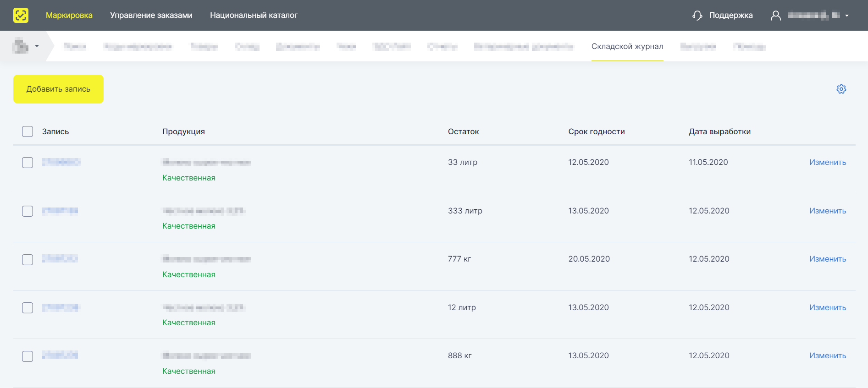Click the Маркировка menu item
Screen dimensions: 868x388
coord(69,15)
